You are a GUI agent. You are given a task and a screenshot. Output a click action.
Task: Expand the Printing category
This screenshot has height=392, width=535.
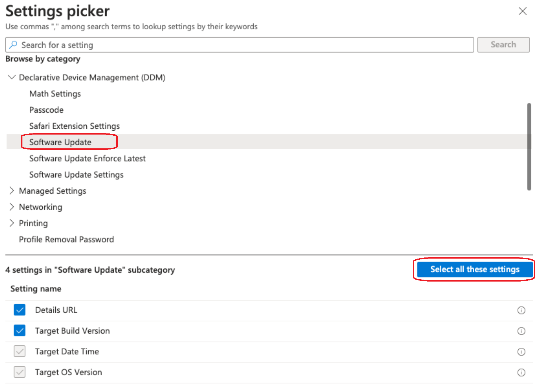coord(11,223)
